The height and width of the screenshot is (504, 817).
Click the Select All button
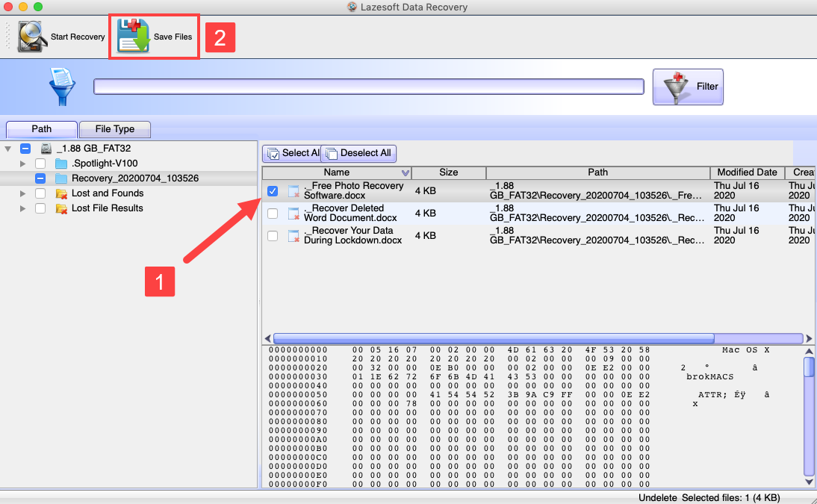tap(292, 153)
